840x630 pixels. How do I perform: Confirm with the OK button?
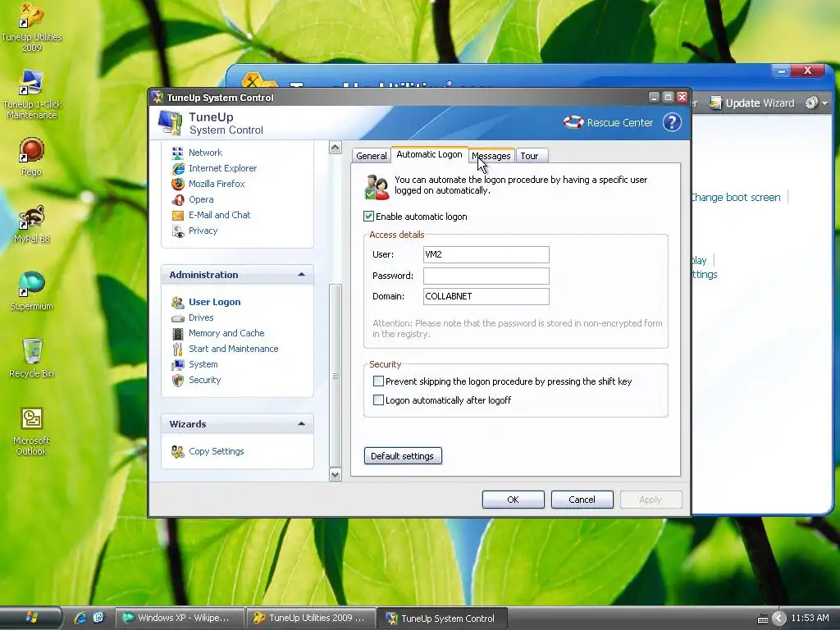[514, 500]
